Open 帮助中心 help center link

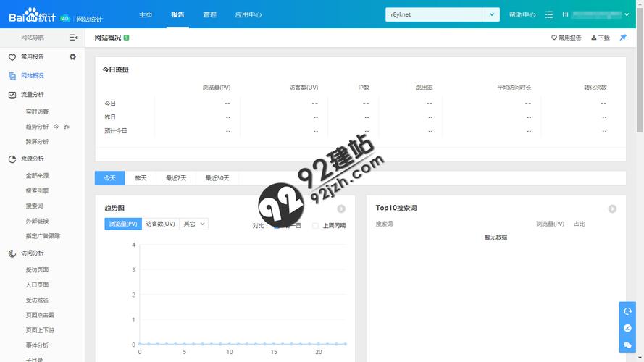click(522, 14)
